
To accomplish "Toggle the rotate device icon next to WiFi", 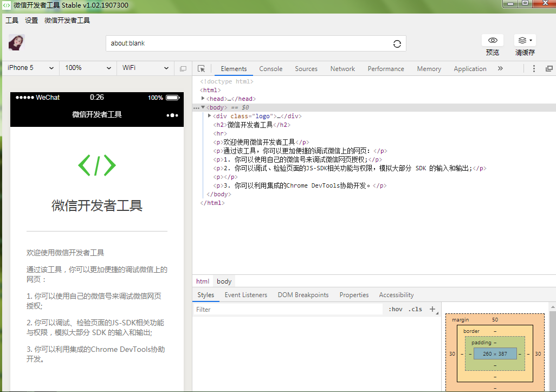I will click(x=183, y=68).
